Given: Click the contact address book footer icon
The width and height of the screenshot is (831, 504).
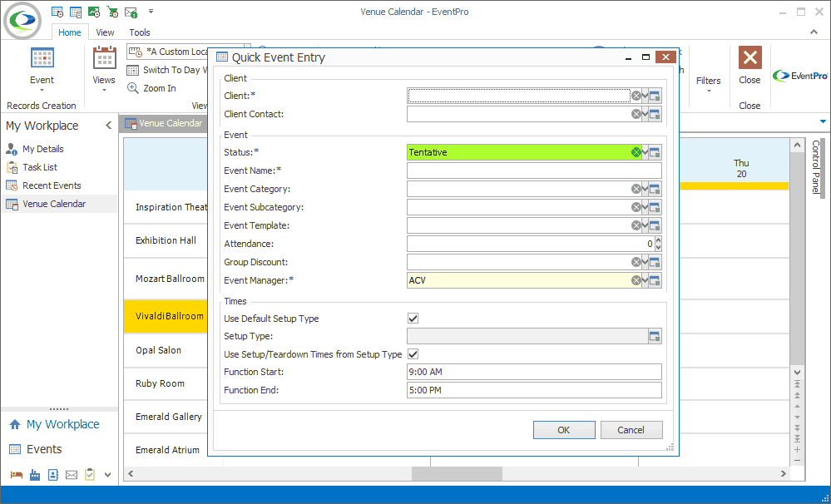Looking at the screenshot, I should (x=53, y=475).
